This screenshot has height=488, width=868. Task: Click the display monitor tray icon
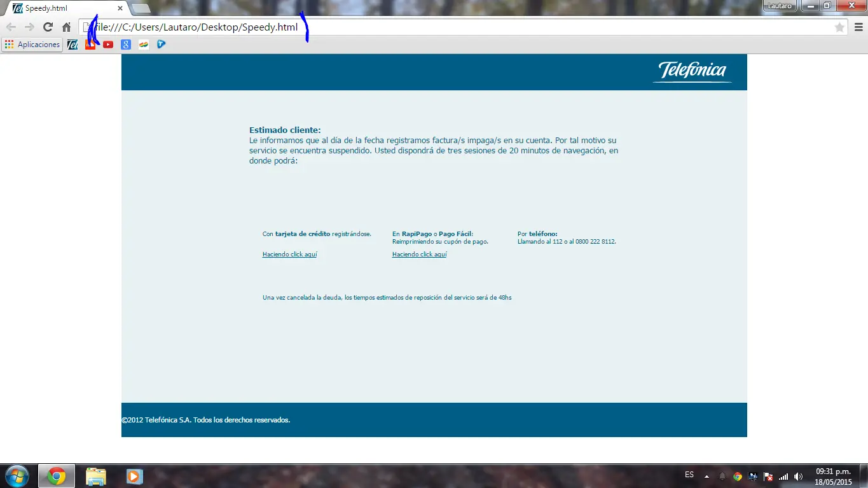coord(753,476)
